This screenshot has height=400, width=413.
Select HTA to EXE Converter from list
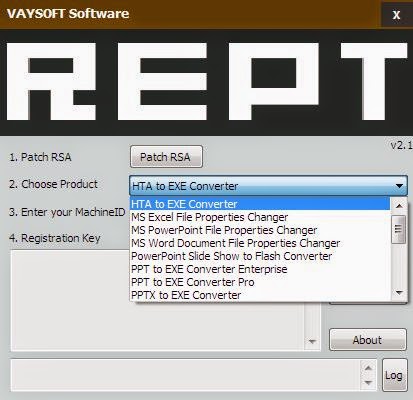point(260,204)
